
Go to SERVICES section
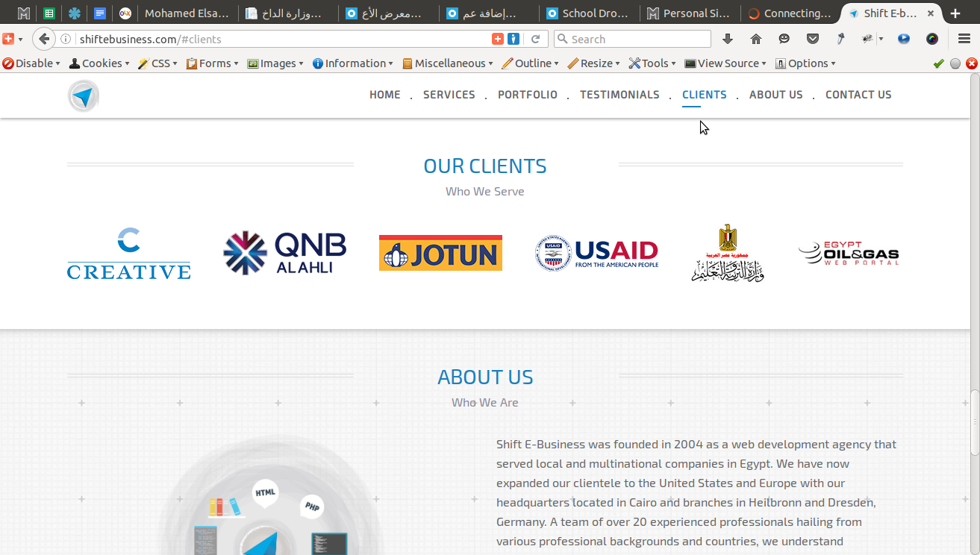(x=449, y=95)
